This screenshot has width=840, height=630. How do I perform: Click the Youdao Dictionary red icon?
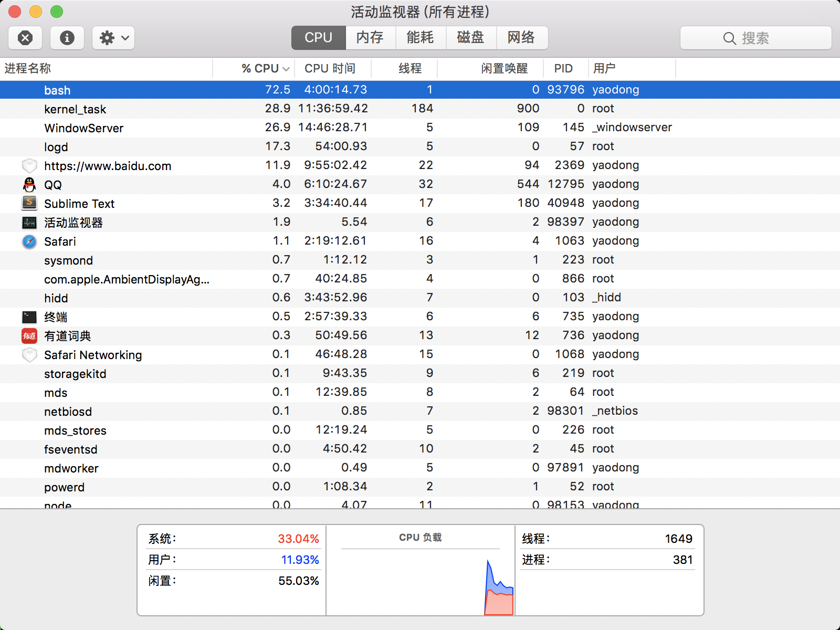[29, 336]
